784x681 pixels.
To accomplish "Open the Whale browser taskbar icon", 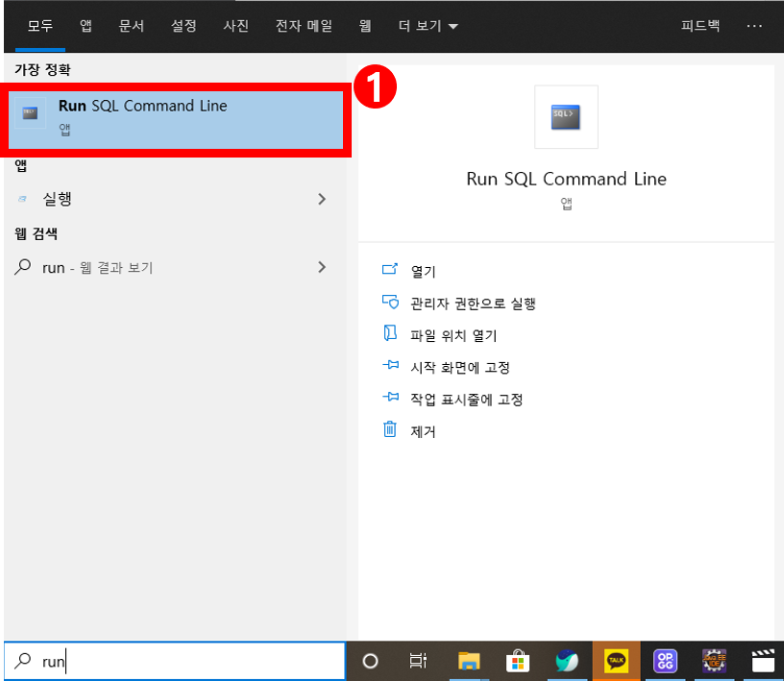I will [567, 661].
